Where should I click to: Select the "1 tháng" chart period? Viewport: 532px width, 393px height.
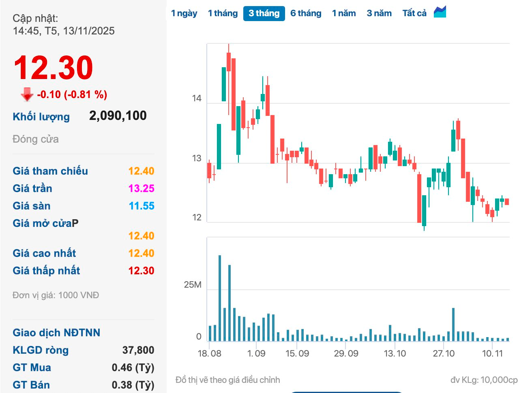[223, 13]
